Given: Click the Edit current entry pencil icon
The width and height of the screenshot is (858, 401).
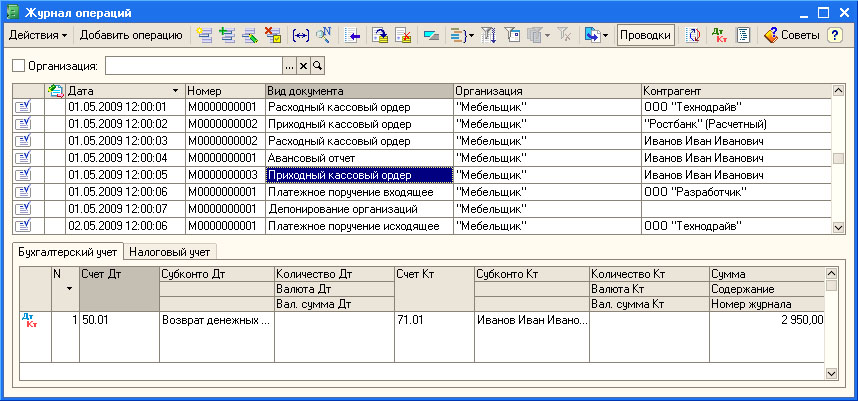Looking at the screenshot, I should (x=250, y=36).
